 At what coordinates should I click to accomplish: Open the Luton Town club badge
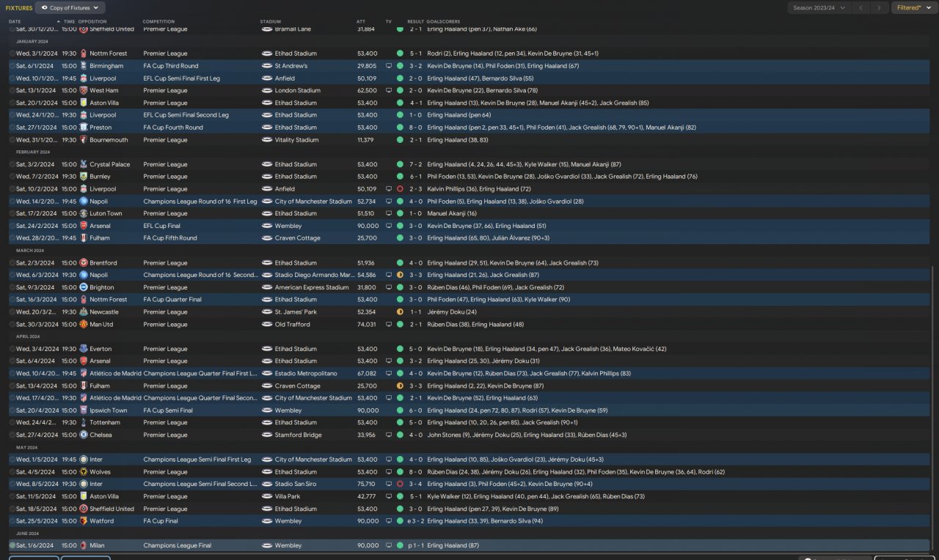coord(84,213)
